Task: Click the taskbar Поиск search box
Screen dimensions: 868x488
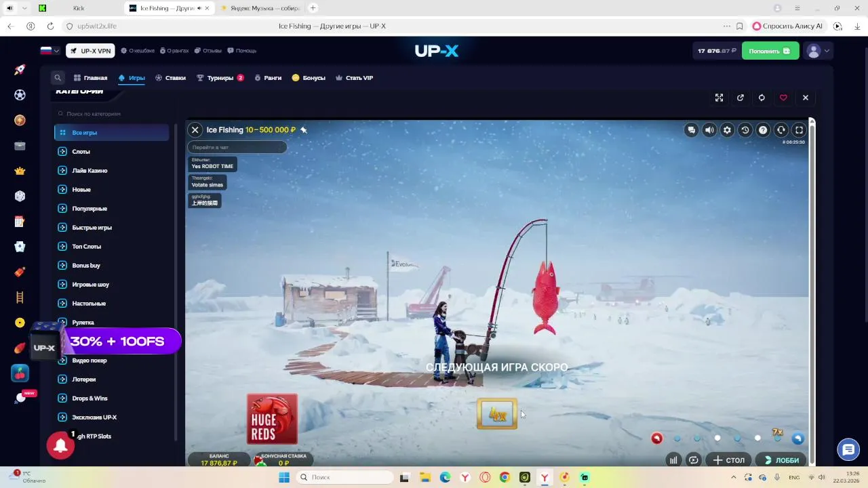Action: [344, 477]
